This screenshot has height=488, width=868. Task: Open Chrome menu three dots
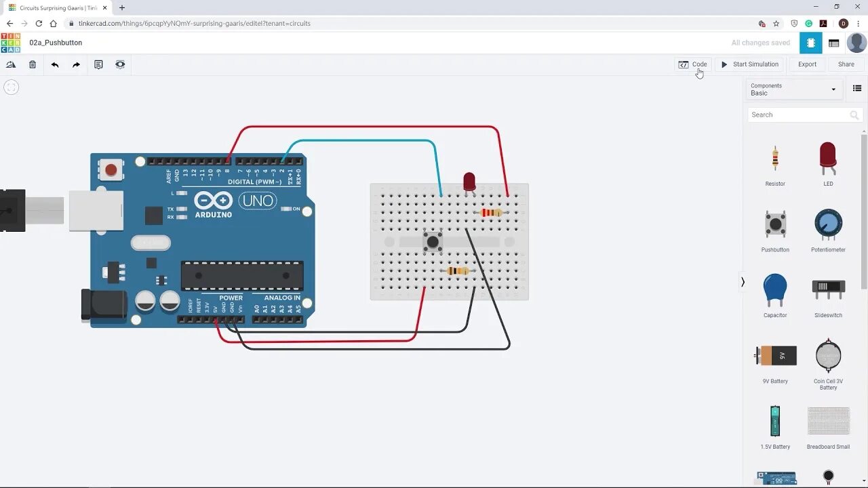coord(859,23)
